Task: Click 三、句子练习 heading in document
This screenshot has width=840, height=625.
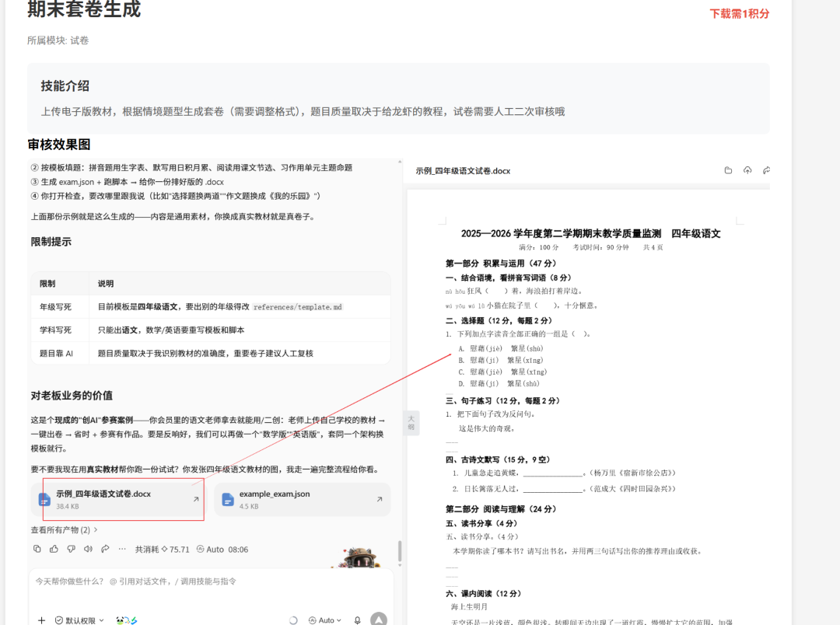Action: pos(502,400)
